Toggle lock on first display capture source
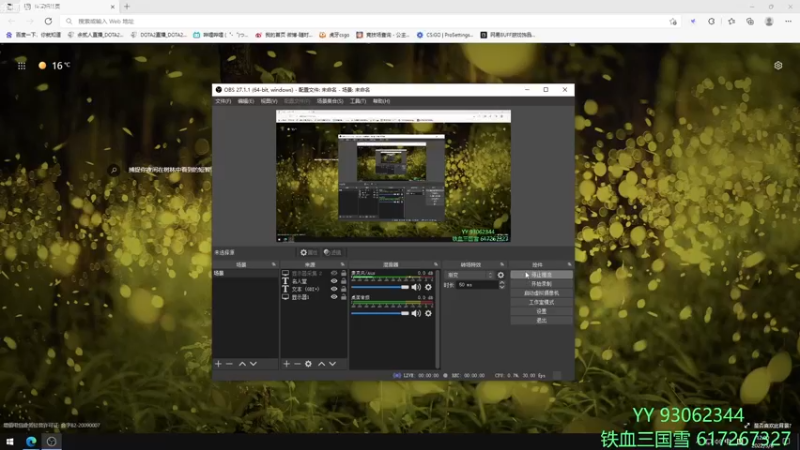Viewport: 800px width, 450px height. pos(343,273)
